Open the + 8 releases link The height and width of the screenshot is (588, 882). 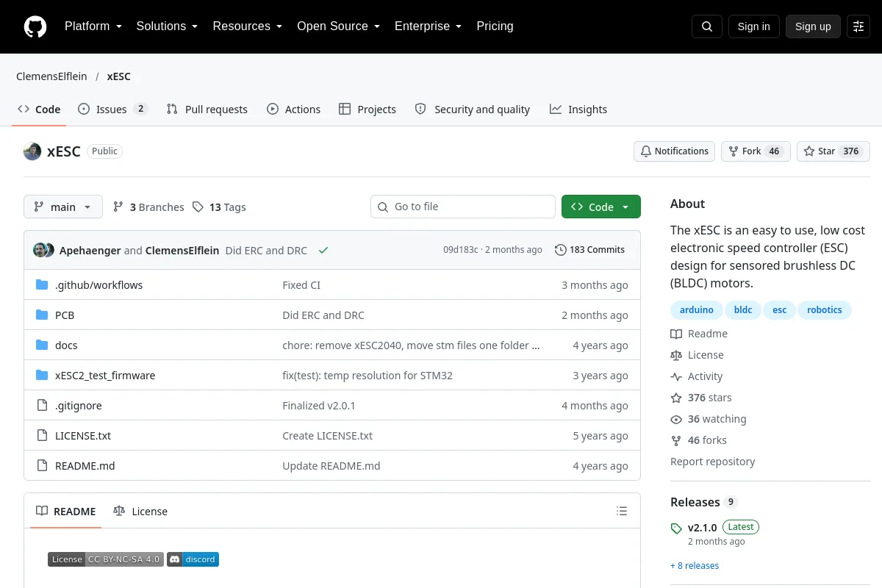pos(695,566)
